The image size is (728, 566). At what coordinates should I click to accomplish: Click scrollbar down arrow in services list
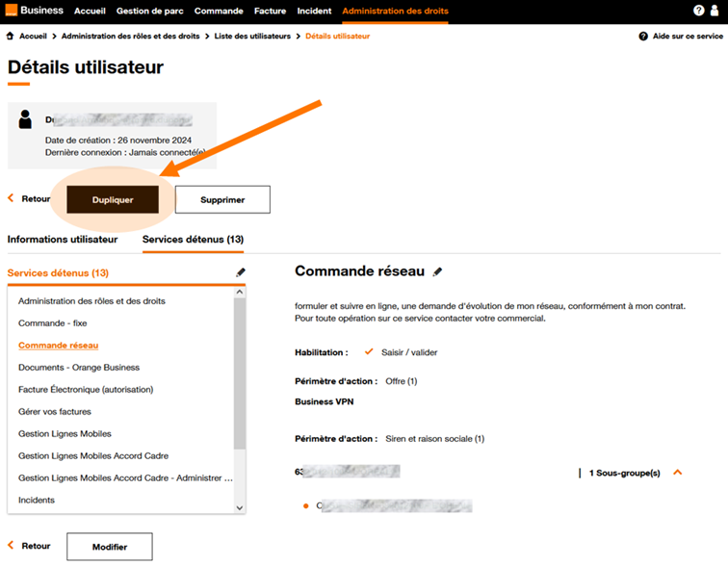click(240, 507)
